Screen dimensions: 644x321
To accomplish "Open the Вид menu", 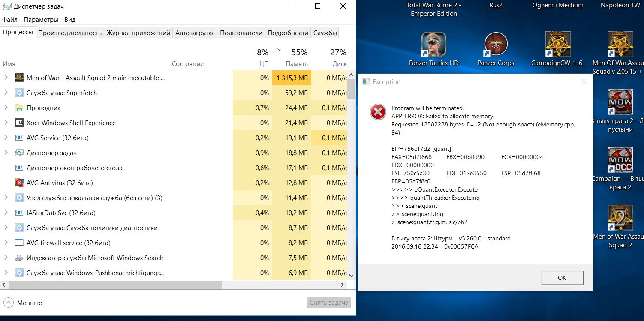I will click(x=70, y=20).
